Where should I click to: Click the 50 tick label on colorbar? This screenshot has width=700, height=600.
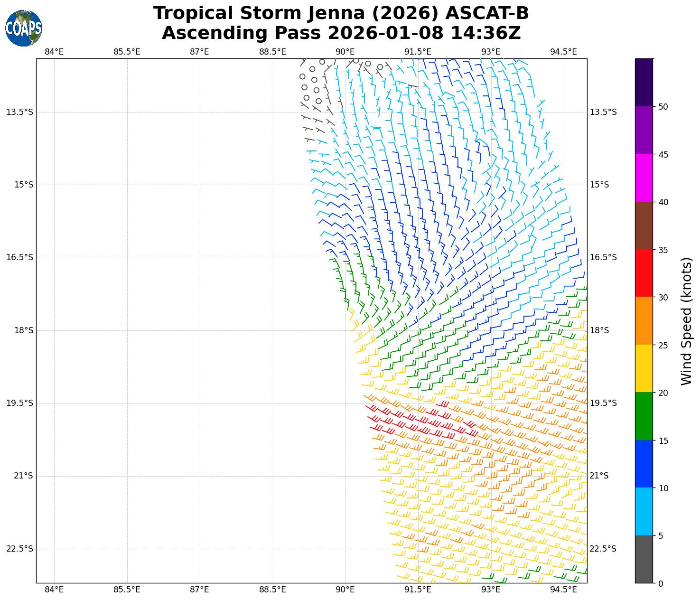[663, 107]
